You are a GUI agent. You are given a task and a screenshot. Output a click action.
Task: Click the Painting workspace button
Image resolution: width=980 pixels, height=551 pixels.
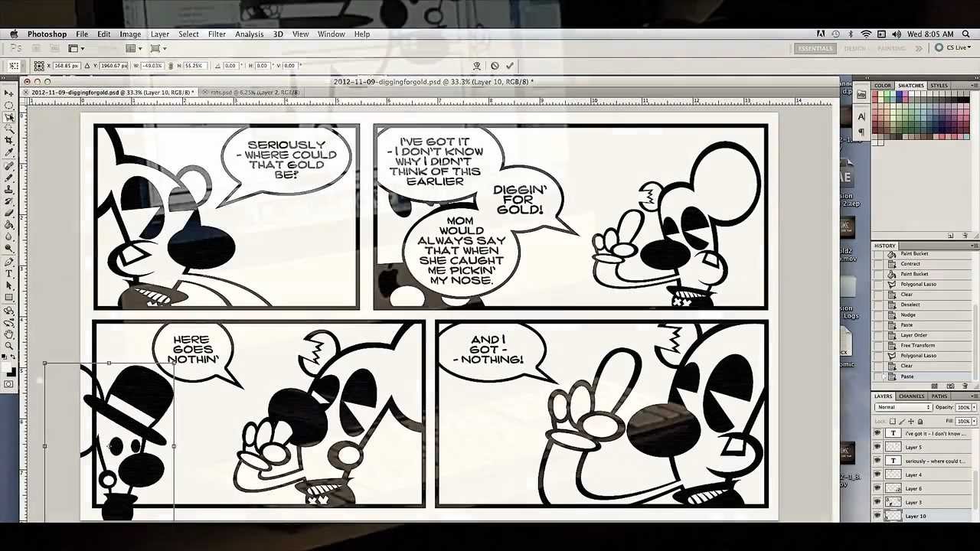pos(892,48)
